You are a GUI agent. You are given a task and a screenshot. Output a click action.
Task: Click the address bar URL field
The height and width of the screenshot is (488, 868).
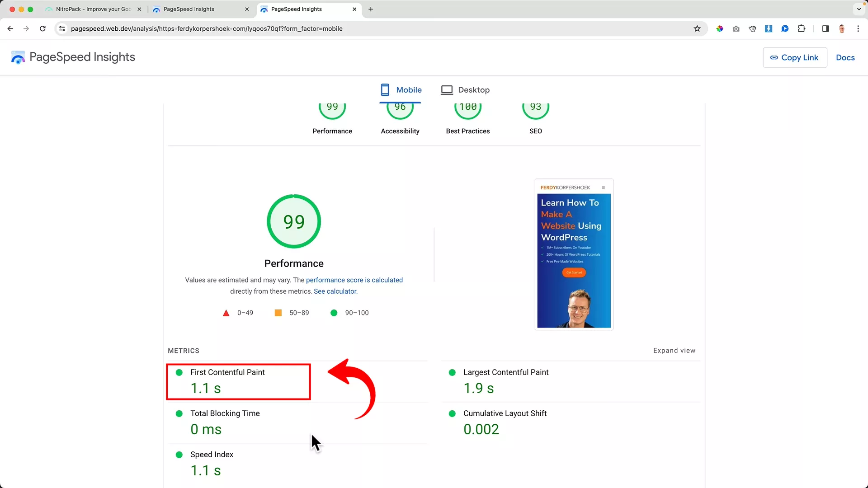point(380,28)
